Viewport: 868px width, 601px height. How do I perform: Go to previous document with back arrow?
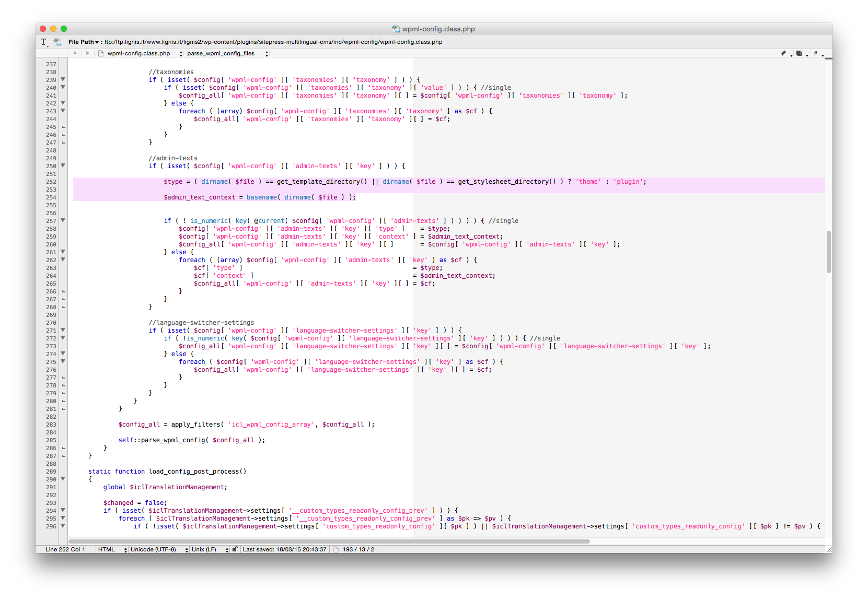[75, 53]
